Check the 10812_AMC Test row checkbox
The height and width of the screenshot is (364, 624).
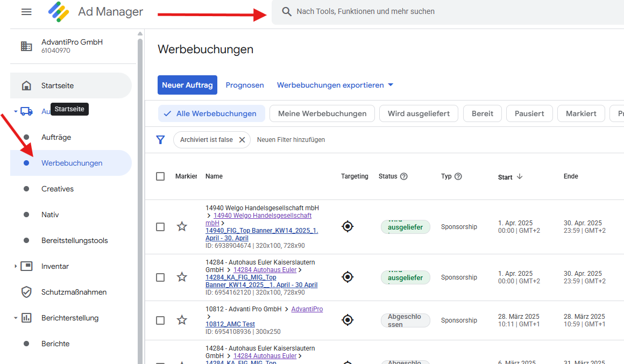coord(160,320)
